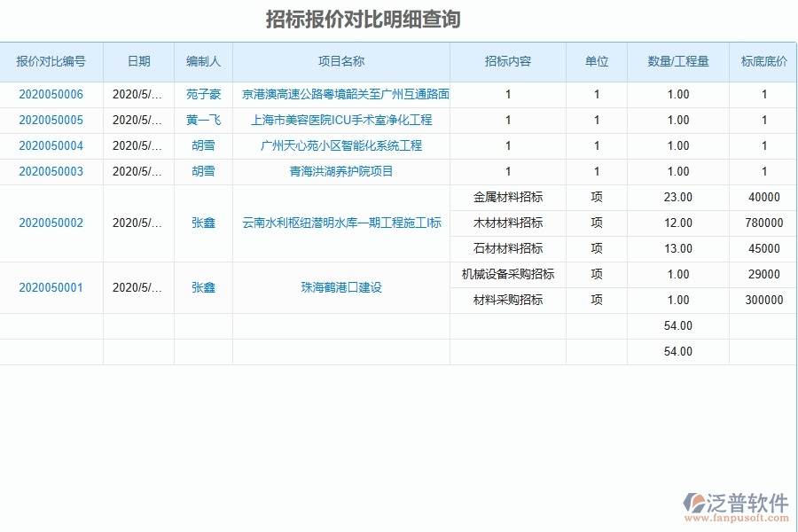Sort by the 日期 column header
This screenshot has height=532, width=798.
[138, 62]
